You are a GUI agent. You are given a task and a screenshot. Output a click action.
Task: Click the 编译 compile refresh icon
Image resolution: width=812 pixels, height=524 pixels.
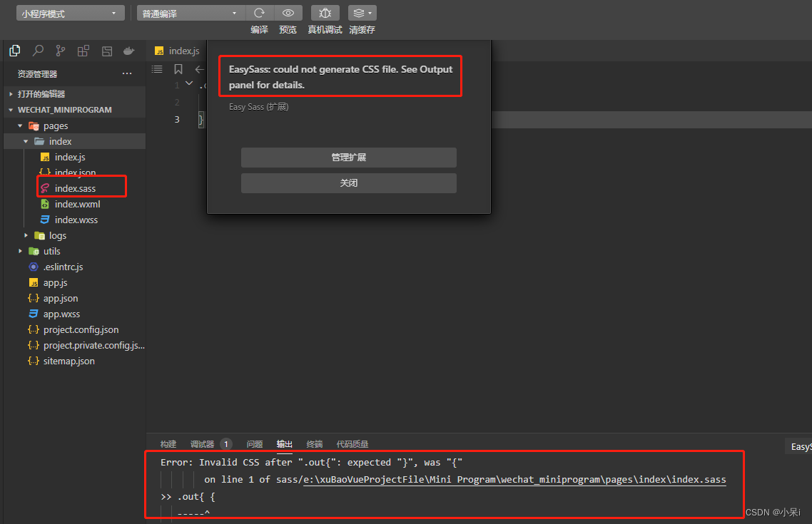(x=260, y=12)
